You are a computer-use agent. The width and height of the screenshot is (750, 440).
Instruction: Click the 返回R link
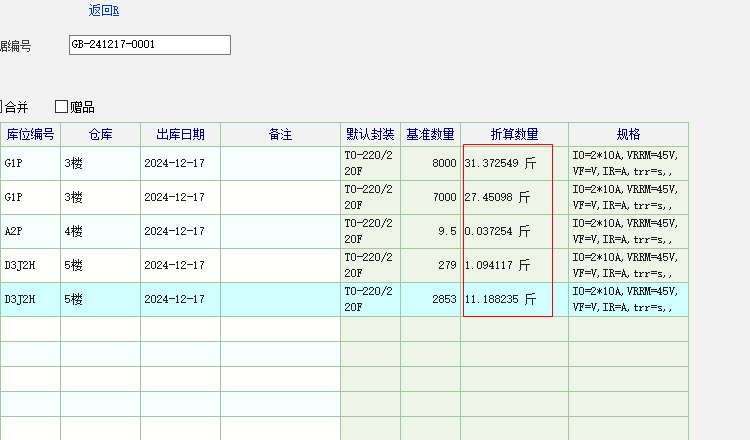pyautogui.click(x=104, y=11)
